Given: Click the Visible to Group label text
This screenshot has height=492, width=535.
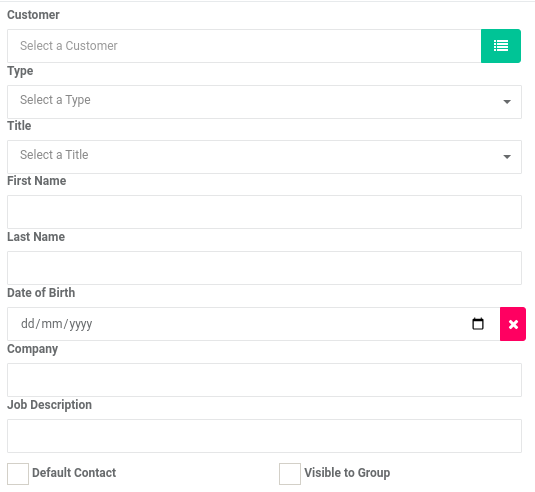Looking at the screenshot, I should click(x=347, y=473).
